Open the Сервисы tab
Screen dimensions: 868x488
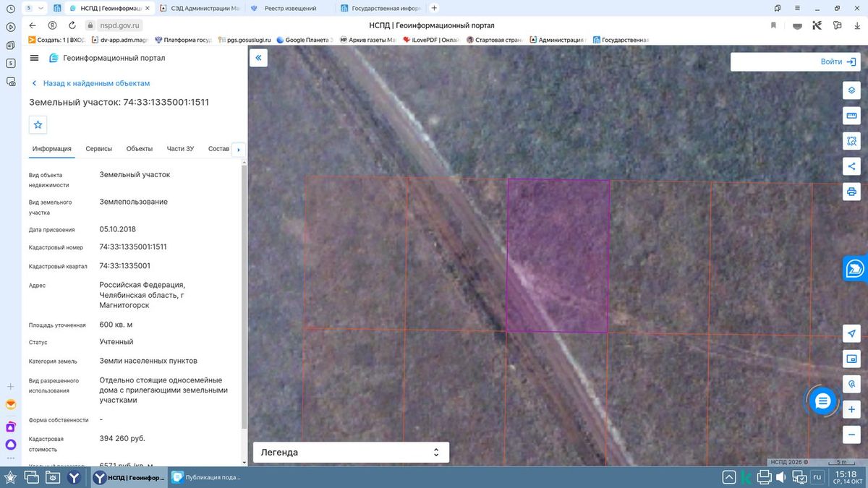99,149
